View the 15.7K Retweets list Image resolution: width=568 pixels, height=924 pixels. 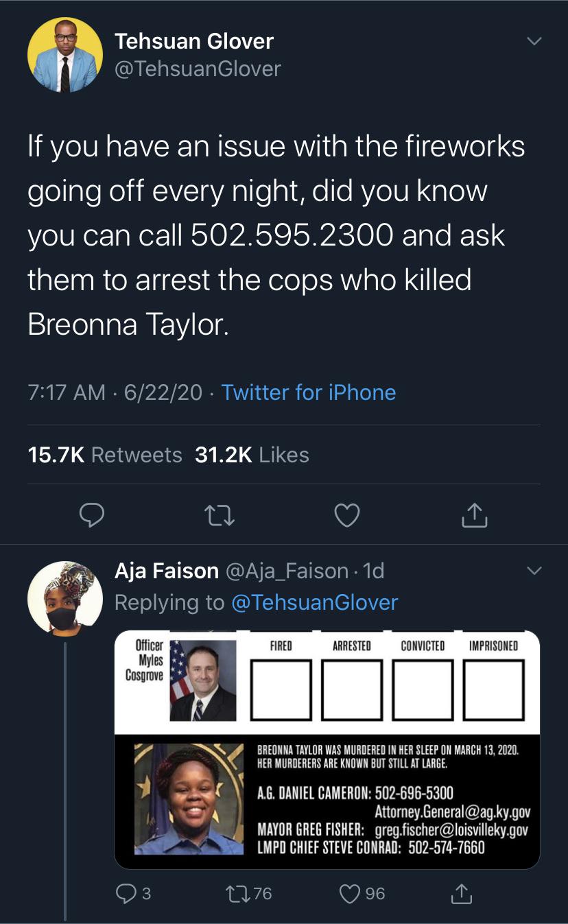pos(105,455)
